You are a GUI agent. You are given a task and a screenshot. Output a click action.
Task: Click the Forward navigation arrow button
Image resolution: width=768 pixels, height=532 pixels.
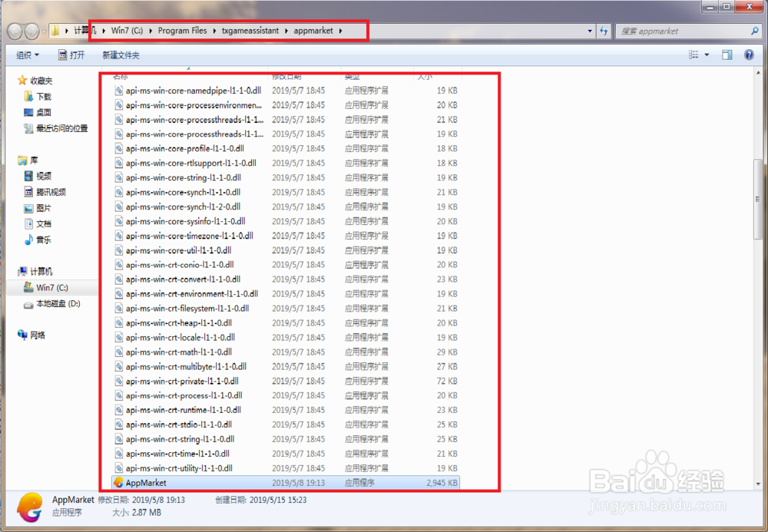point(31,31)
